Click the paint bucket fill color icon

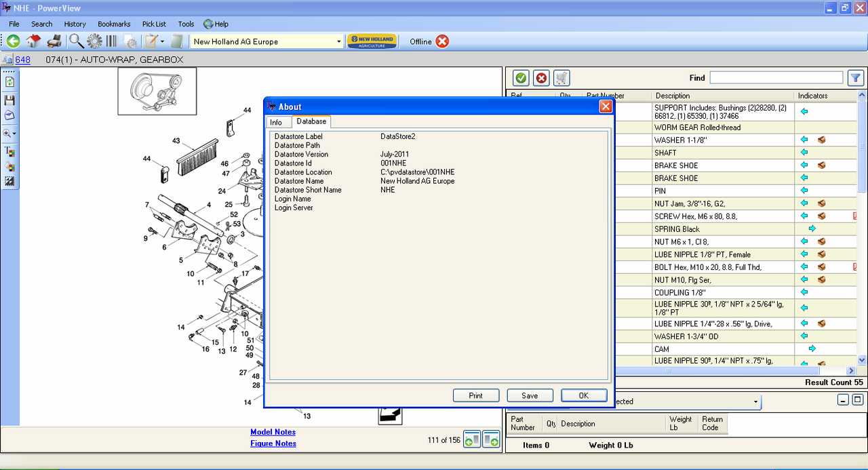click(x=9, y=166)
